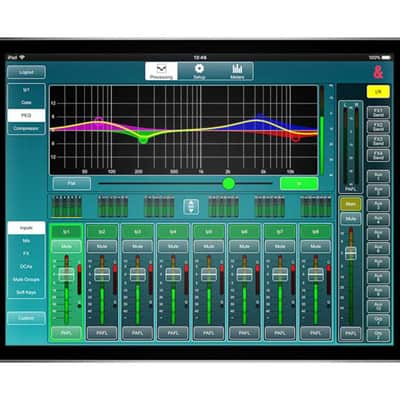Open the Mute Groups layer

pyautogui.click(x=26, y=279)
